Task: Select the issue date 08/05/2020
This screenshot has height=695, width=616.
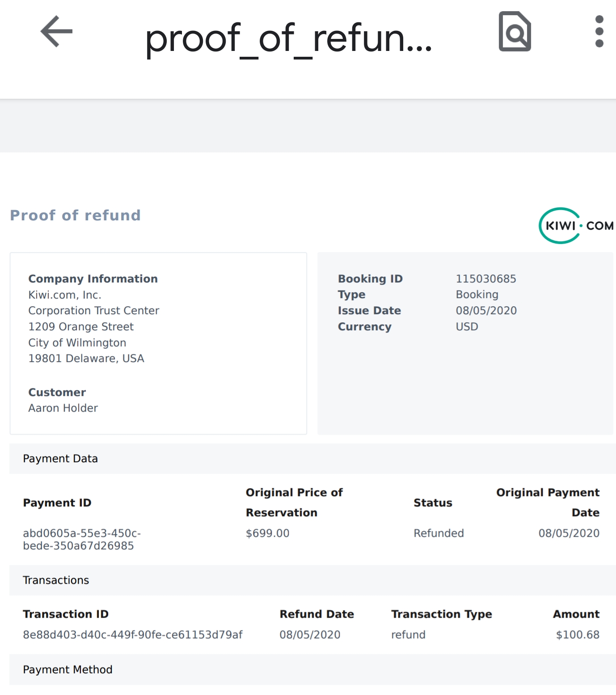Action: (x=486, y=311)
